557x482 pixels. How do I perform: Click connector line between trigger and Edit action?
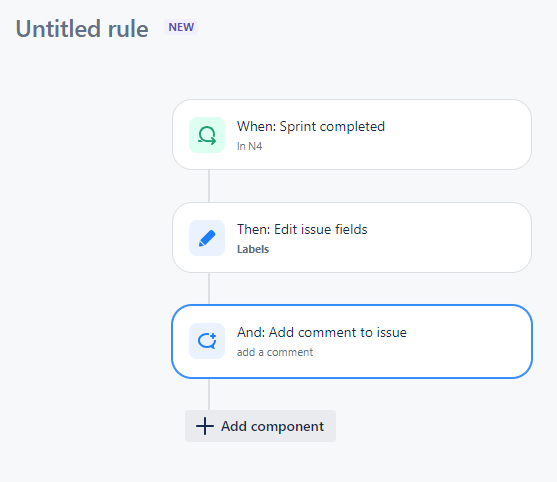pyautogui.click(x=209, y=186)
